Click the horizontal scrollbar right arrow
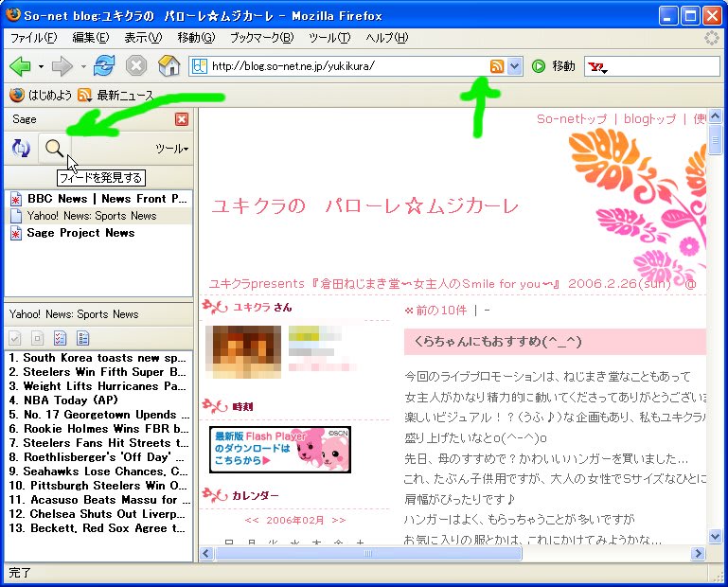The height and width of the screenshot is (587, 728). pos(698,553)
